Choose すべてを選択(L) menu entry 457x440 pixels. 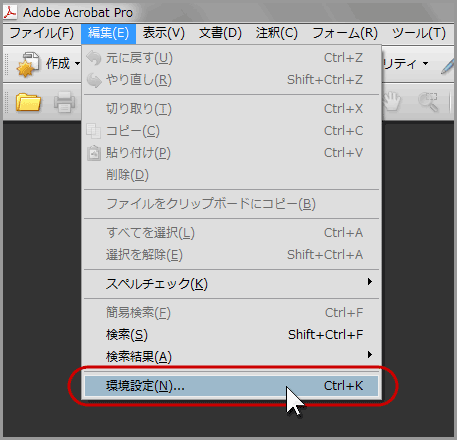click(x=232, y=233)
